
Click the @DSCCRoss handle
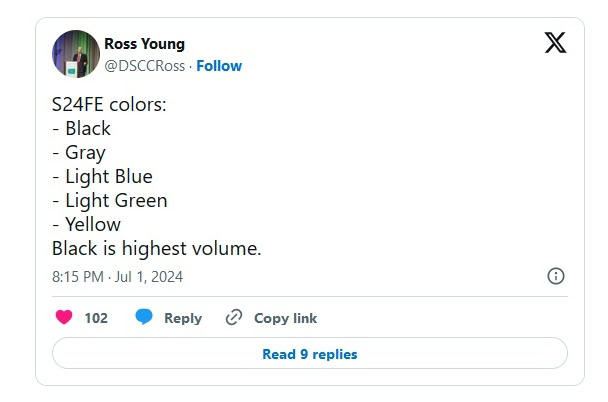click(146, 66)
